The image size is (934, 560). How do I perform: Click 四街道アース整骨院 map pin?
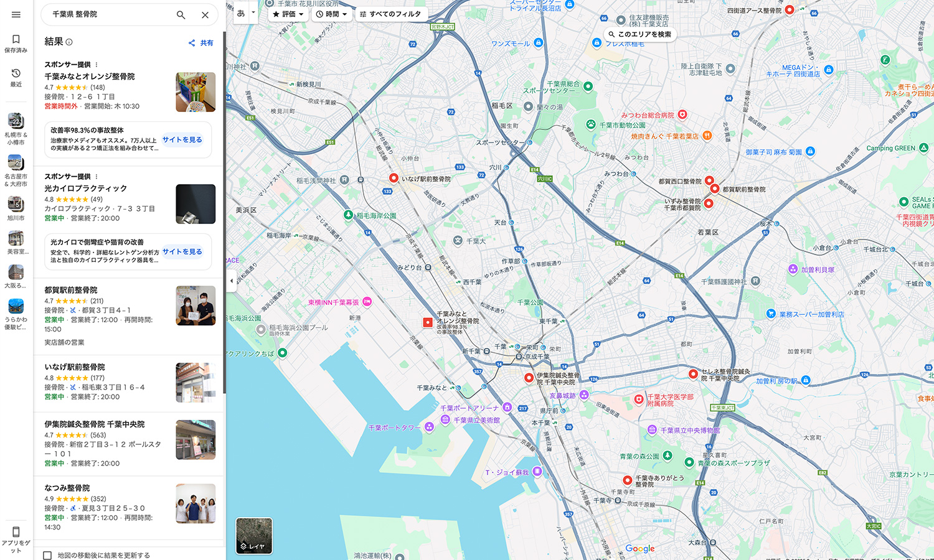pos(790,9)
